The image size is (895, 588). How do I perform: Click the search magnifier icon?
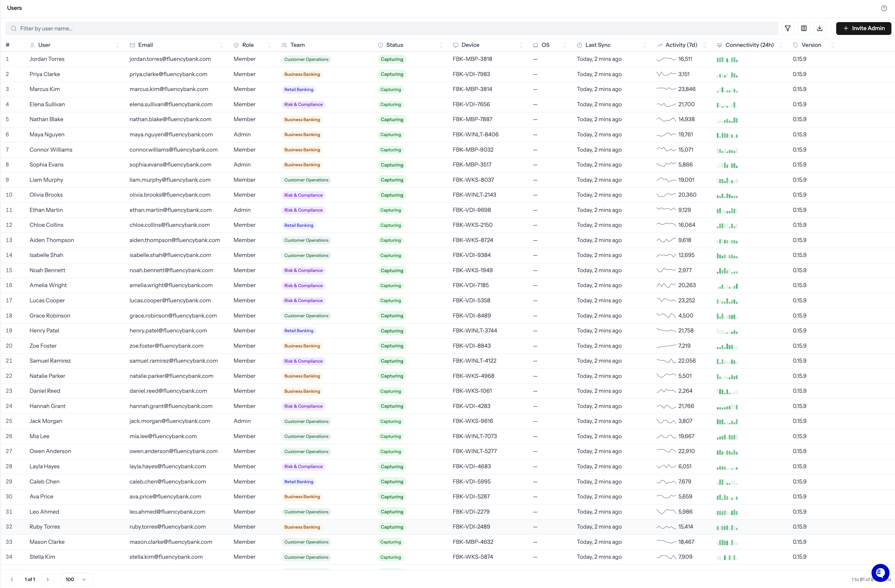[x=13, y=29]
